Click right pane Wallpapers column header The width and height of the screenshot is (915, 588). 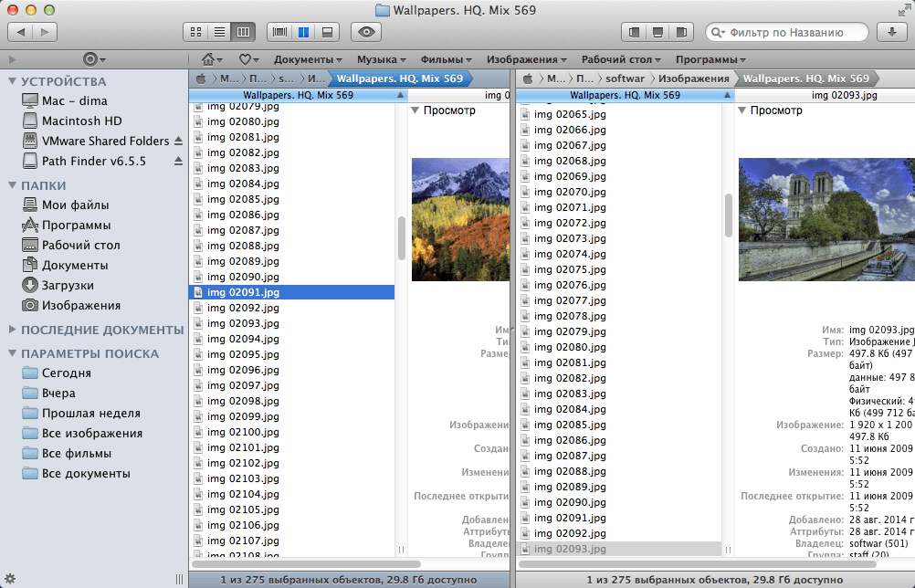coord(625,95)
